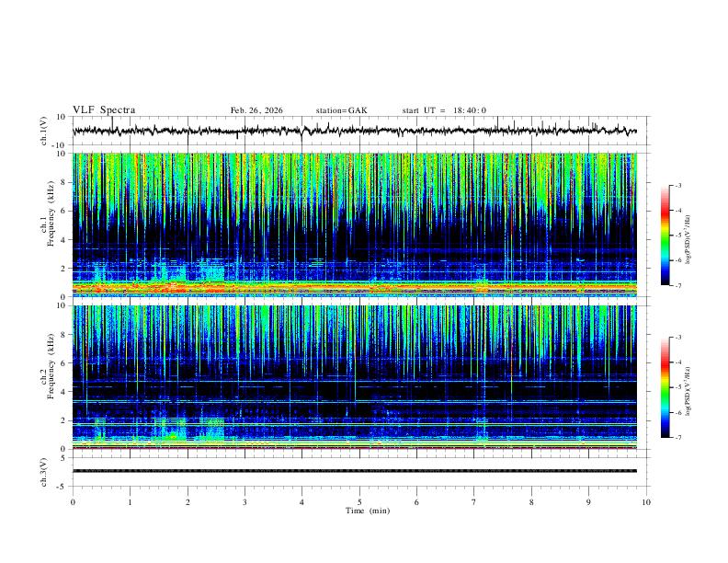The image size is (728, 563).
Task: Click time axis tick label "1"
Action: (x=130, y=502)
